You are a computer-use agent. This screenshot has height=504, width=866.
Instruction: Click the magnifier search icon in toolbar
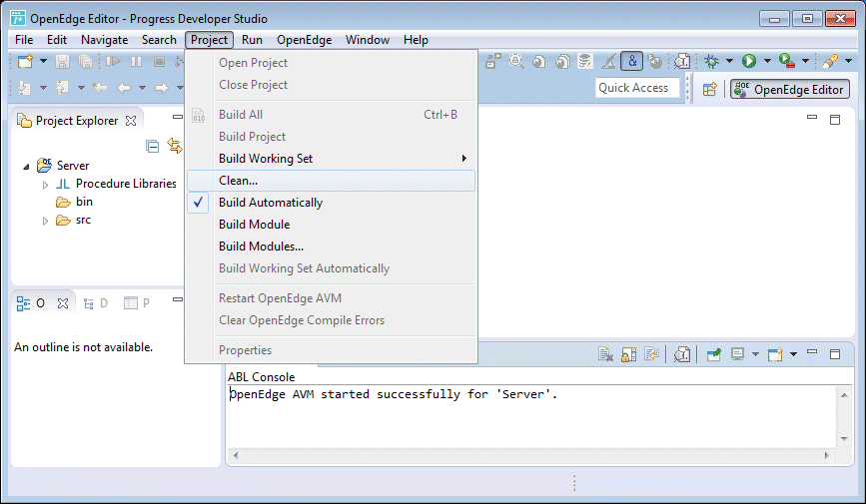516,61
